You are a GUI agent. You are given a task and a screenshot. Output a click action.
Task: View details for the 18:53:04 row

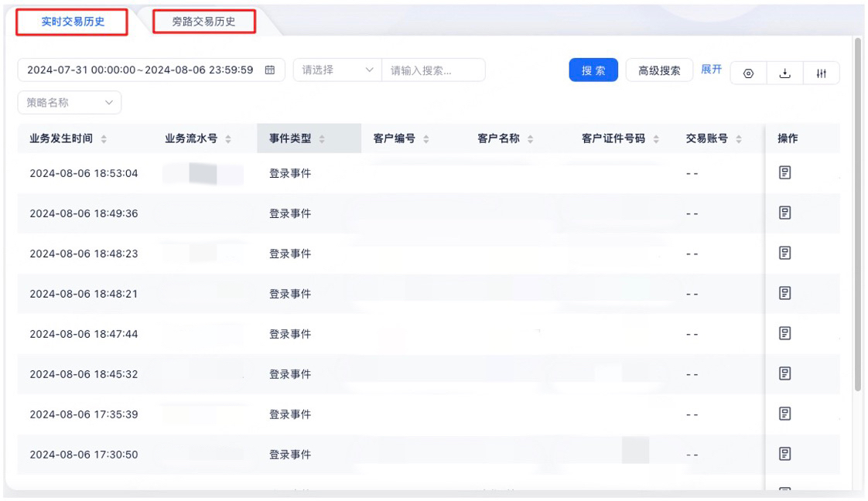pyautogui.click(x=784, y=172)
